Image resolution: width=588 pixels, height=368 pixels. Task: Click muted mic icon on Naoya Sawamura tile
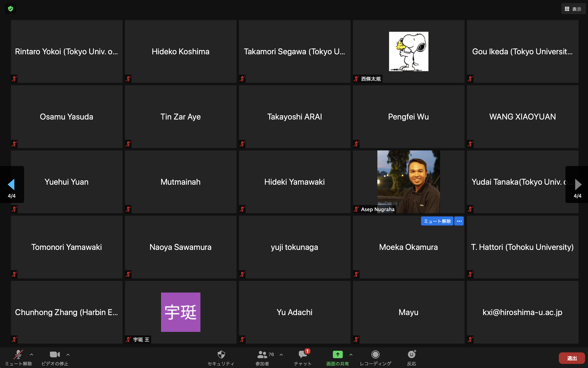click(128, 274)
